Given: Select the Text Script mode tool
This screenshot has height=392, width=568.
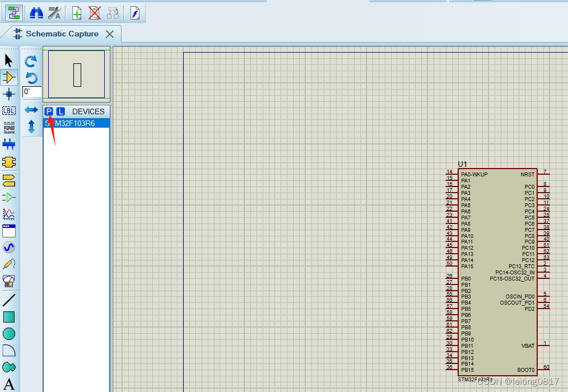Looking at the screenshot, I should coord(9,128).
